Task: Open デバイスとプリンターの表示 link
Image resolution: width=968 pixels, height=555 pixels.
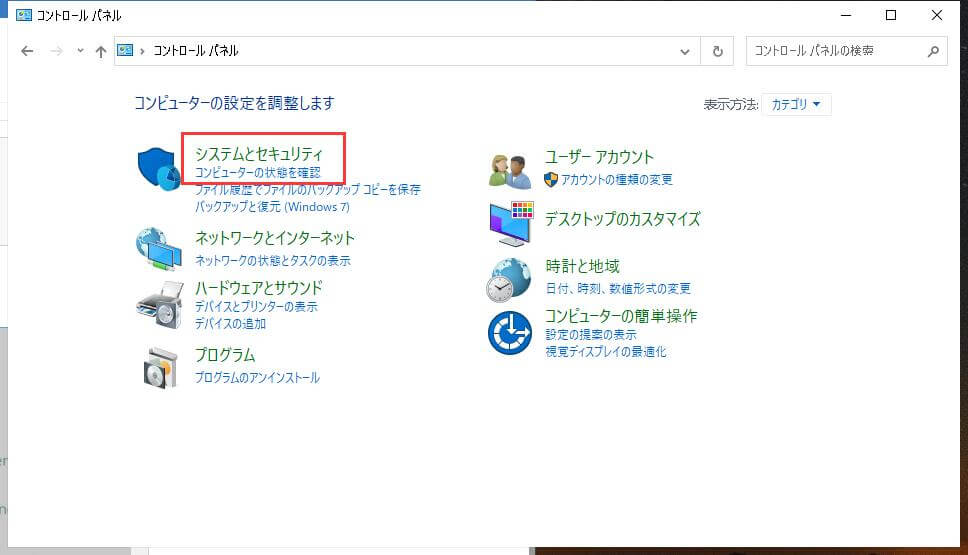Action: click(x=256, y=307)
